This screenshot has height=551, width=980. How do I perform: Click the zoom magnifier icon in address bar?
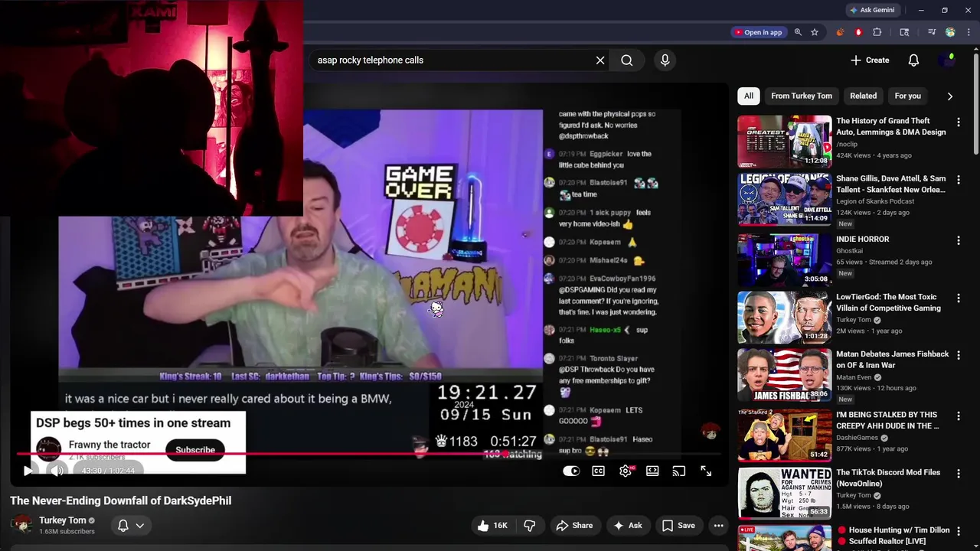coord(798,32)
